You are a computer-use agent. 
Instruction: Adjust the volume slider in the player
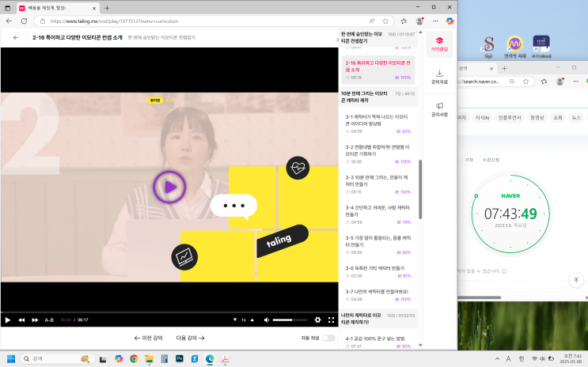[x=290, y=320]
